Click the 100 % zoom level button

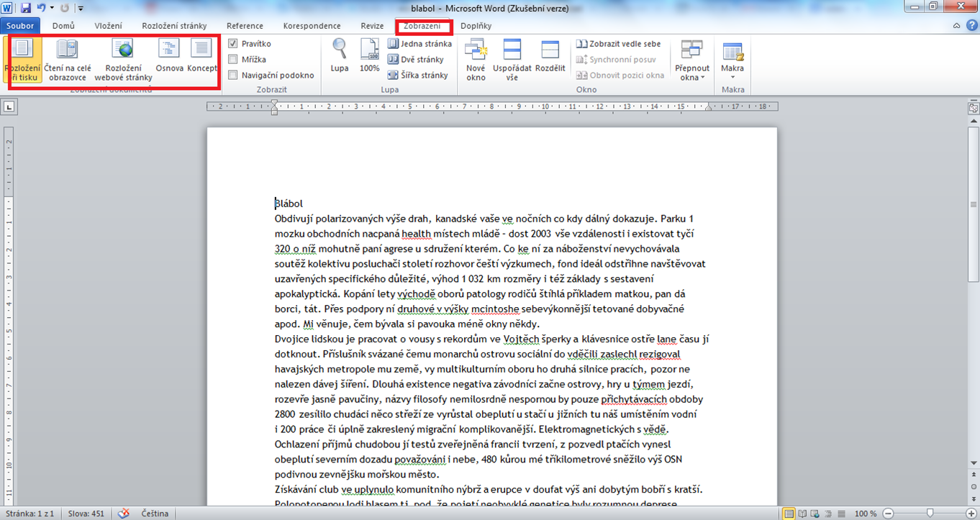(866, 514)
